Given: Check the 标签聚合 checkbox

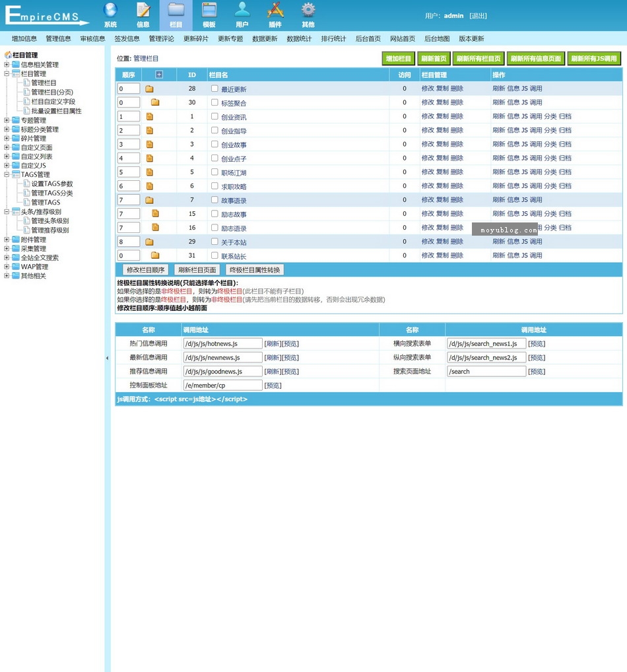Looking at the screenshot, I should click(x=214, y=102).
